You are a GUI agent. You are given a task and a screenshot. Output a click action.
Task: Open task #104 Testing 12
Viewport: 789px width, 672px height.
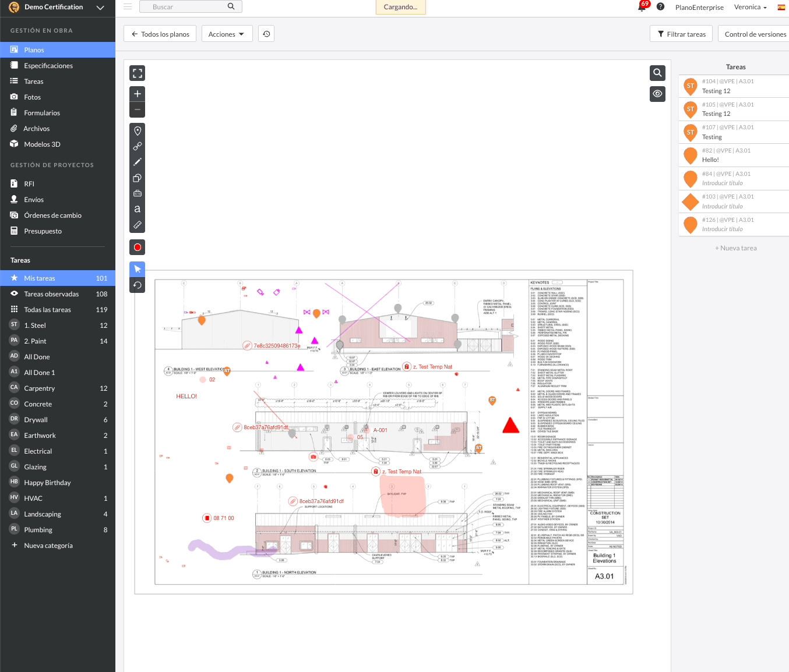pos(734,86)
